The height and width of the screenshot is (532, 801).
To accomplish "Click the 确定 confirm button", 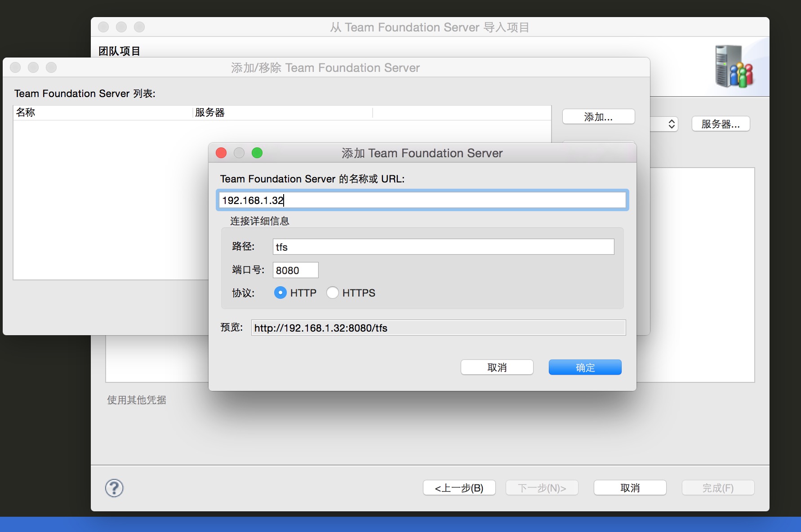I will (585, 368).
